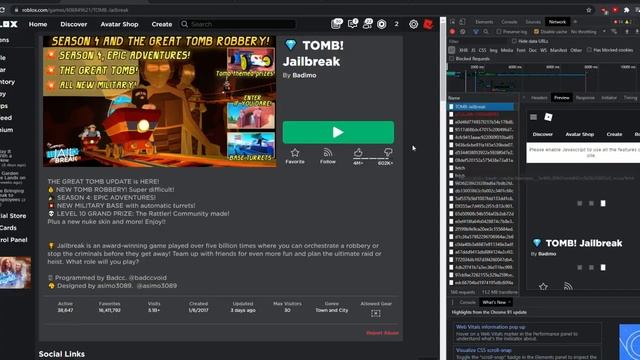Filter requests by WS type
The width and height of the screenshot is (640, 360).
point(543,50)
